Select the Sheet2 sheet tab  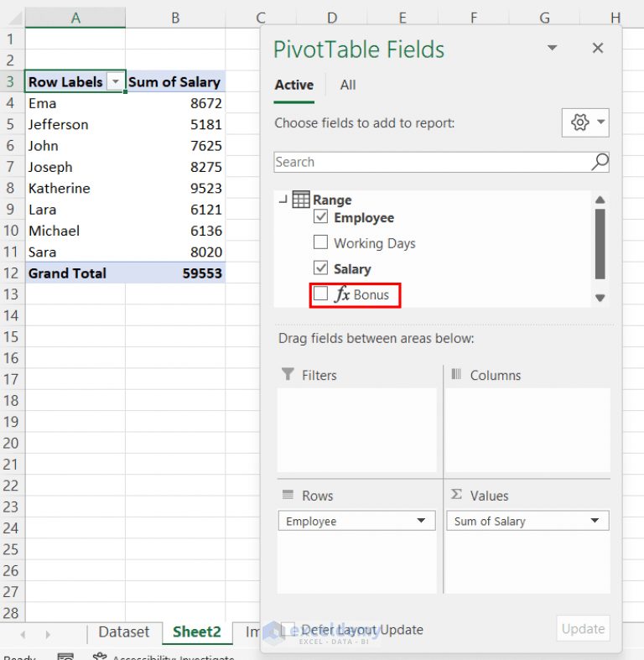click(196, 632)
